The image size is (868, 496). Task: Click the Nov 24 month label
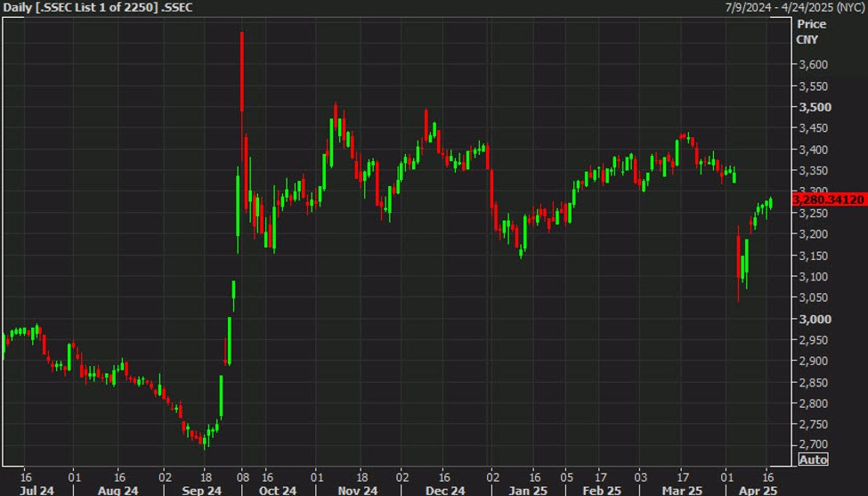(360, 491)
